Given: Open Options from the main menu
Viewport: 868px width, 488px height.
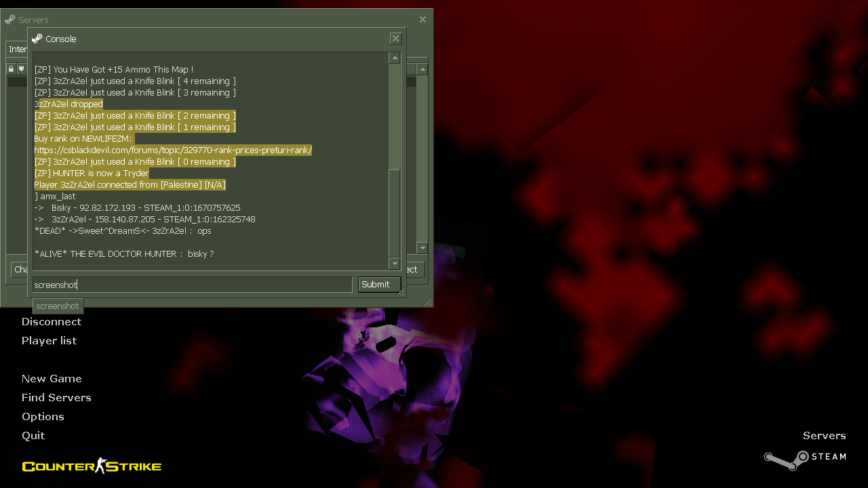Looking at the screenshot, I should pos(43,416).
